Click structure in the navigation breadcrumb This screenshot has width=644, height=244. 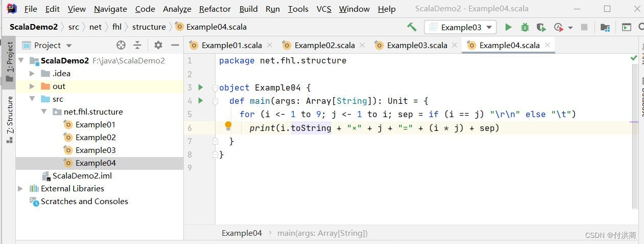(149, 27)
